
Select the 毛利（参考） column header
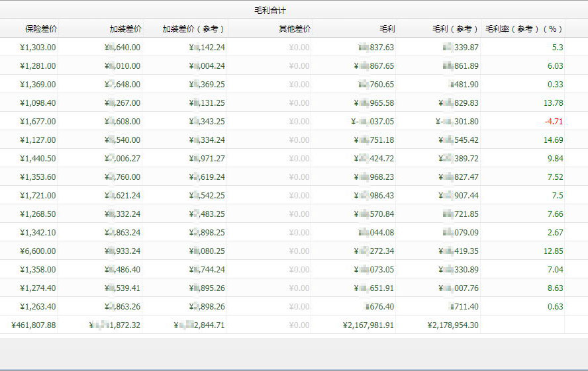pos(455,29)
